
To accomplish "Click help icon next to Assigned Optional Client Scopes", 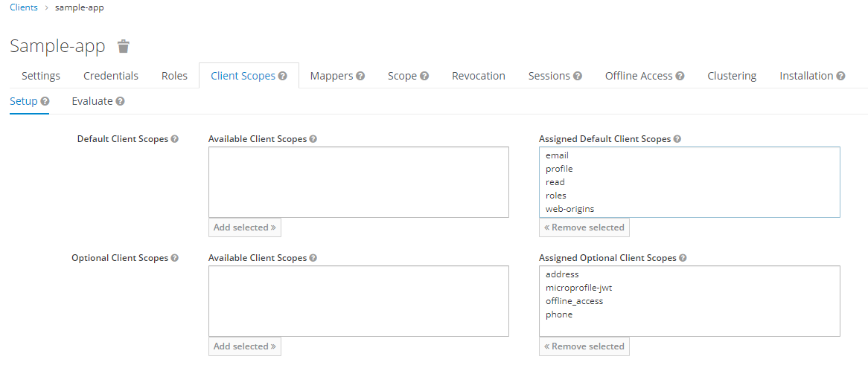I will pos(683,258).
